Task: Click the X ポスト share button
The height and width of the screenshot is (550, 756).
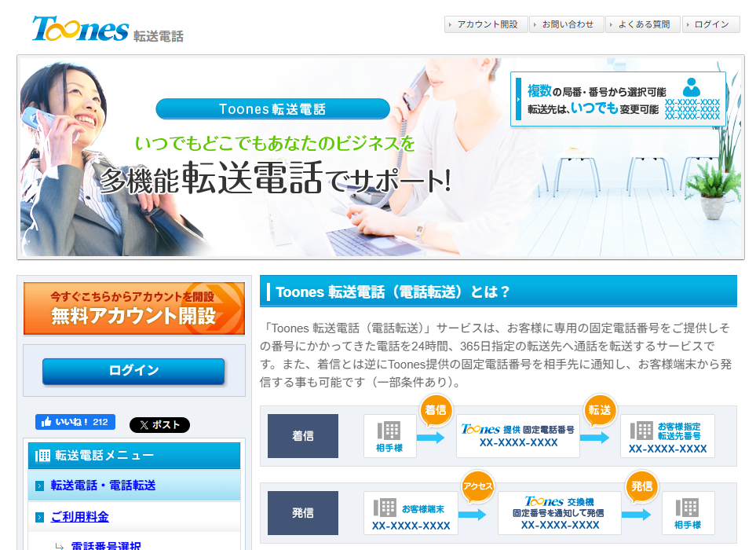Action: 159,424
